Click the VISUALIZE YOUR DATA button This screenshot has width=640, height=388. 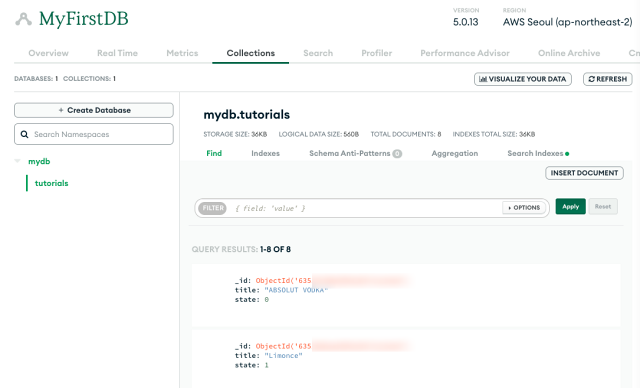tap(523, 79)
